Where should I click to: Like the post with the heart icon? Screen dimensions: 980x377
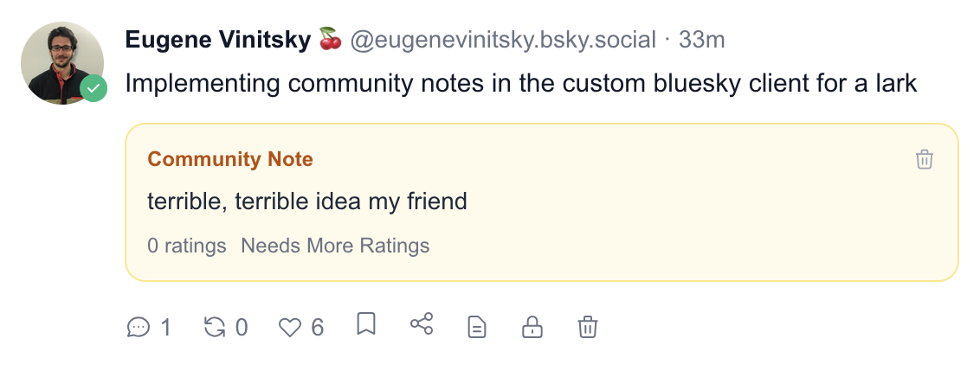coord(289,327)
